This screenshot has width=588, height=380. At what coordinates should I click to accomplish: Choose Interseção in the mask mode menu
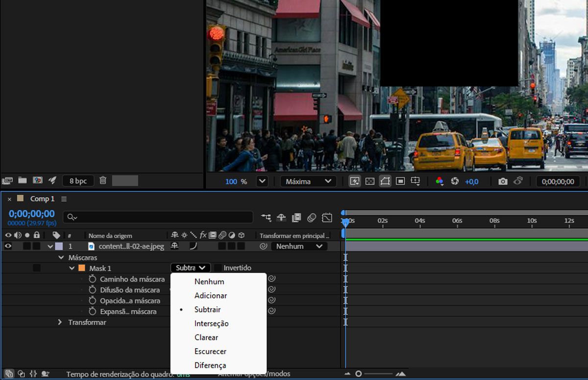coord(211,324)
